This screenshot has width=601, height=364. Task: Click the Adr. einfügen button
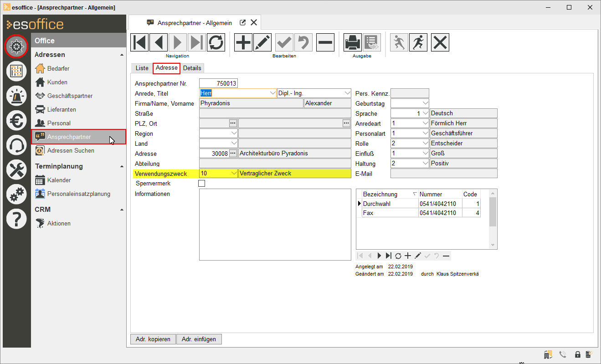pos(199,339)
